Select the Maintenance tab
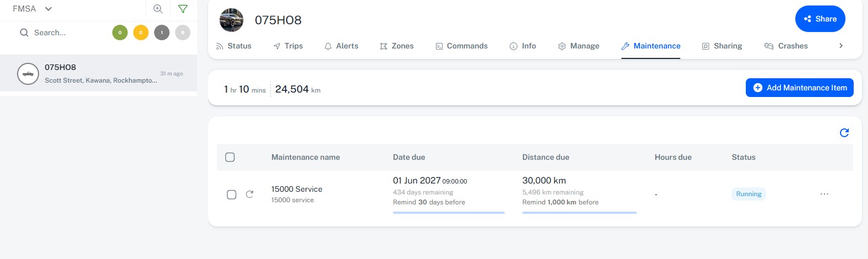 651,46
